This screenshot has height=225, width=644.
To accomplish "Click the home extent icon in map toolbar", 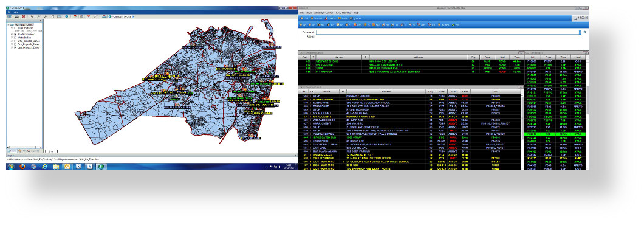I will 53,16.
